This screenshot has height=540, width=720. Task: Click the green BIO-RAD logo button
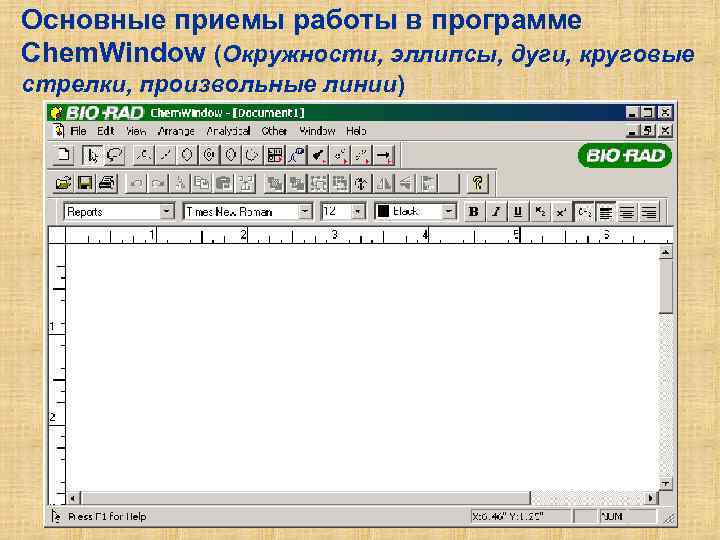point(624,155)
